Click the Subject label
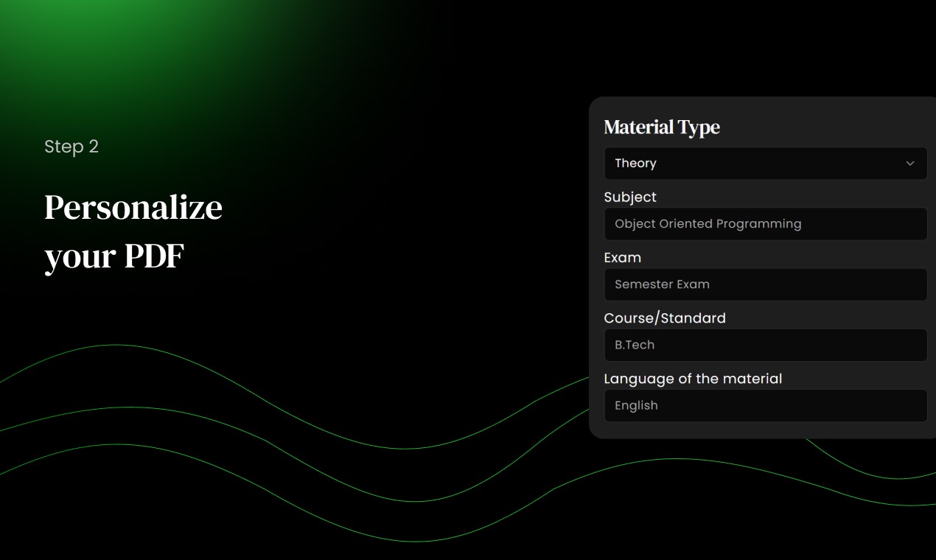This screenshot has width=936, height=560. pyautogui.click(x=630, y=197)
